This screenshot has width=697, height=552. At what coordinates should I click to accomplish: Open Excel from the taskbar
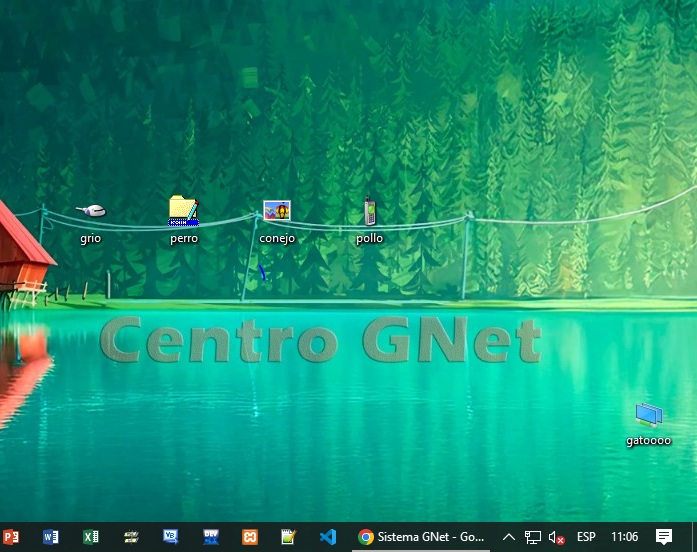[x=91, y=537]
